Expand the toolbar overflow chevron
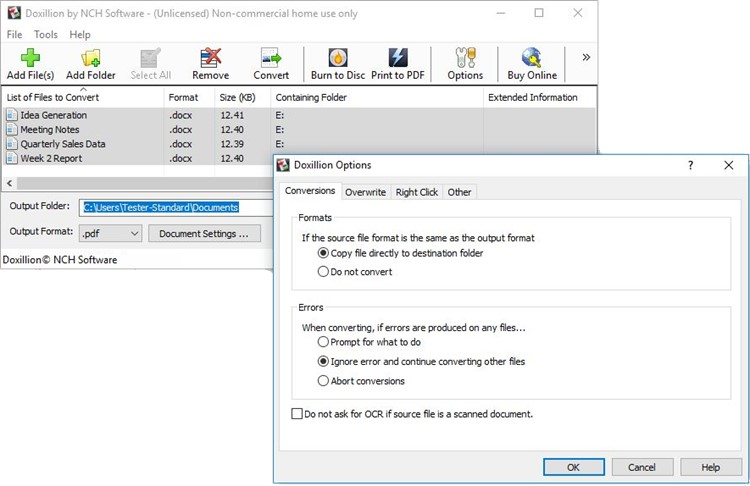 point(586,57)
